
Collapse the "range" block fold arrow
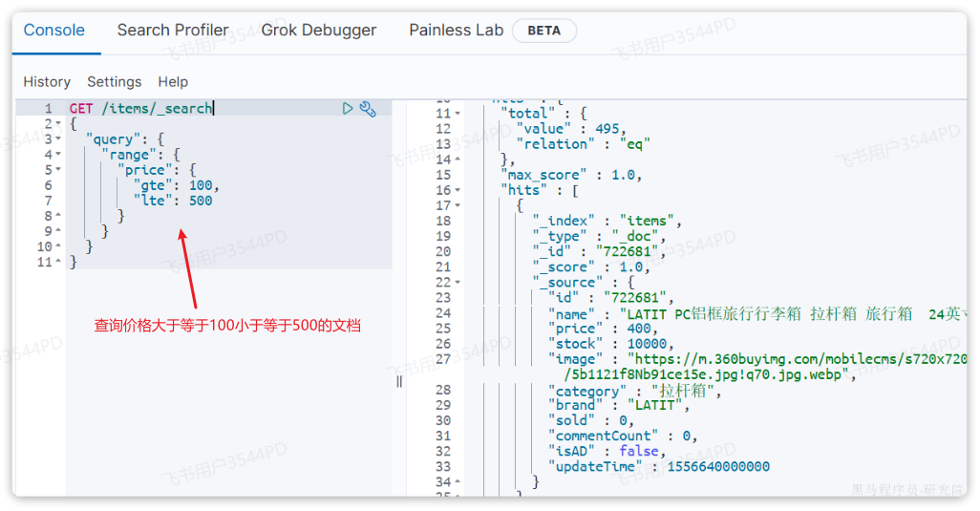click(x=58, y=155)
